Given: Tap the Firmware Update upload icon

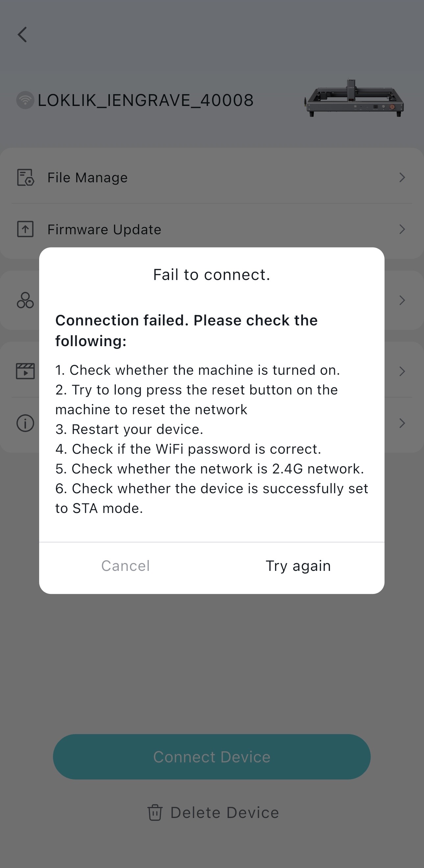Looking at the screenshot, I should 25,229.
